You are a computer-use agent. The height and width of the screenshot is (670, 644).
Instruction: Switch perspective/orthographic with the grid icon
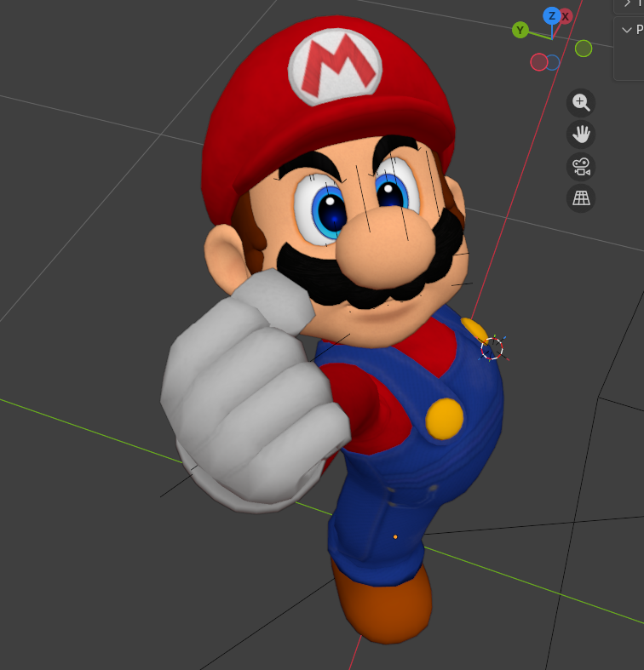(x=581, y=198)
